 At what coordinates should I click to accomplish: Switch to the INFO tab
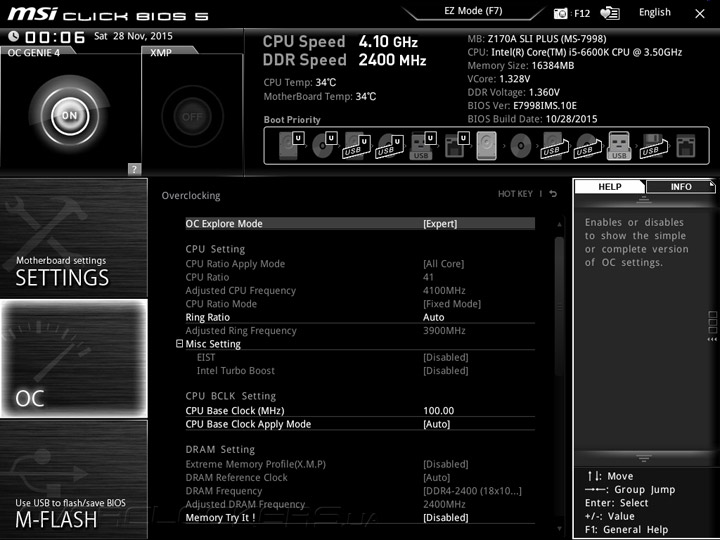click(681, 186)
